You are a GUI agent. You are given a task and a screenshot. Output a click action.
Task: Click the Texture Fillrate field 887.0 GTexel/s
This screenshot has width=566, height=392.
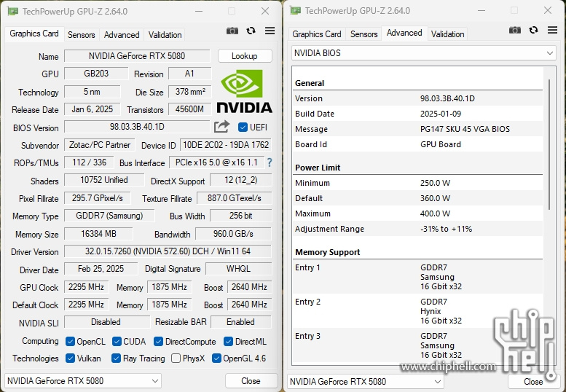coord(234,198)
